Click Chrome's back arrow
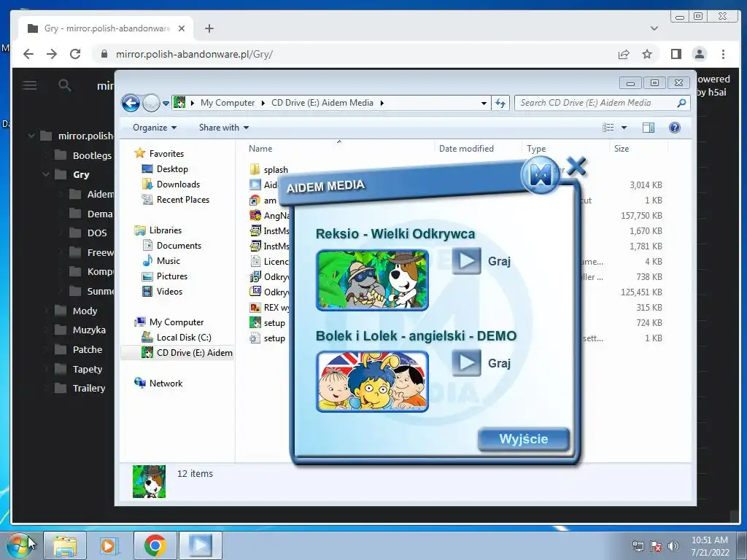This screenshot has width=747, height=560. (x=28, y=54)
